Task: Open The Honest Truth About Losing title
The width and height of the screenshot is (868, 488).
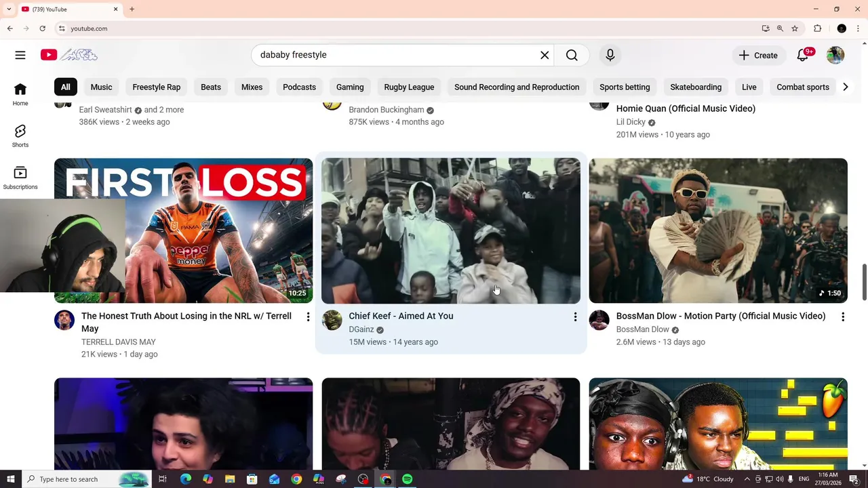Action: pos(186,322)
